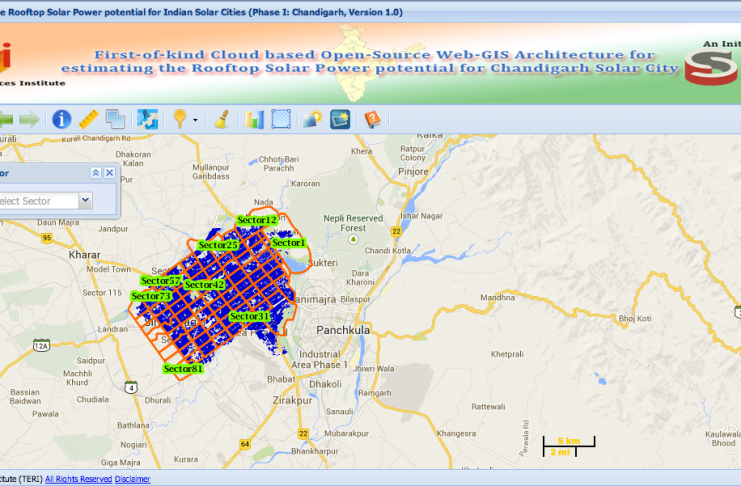Collapse the sector panel with double chevron
This screenshot has height=486, width=741.
(95, 173)
